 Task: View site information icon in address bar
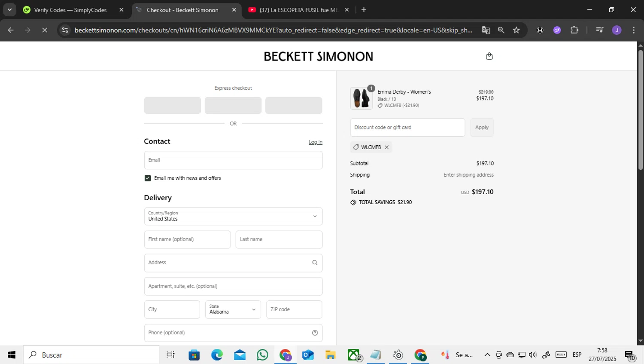[x=65, y=30]
